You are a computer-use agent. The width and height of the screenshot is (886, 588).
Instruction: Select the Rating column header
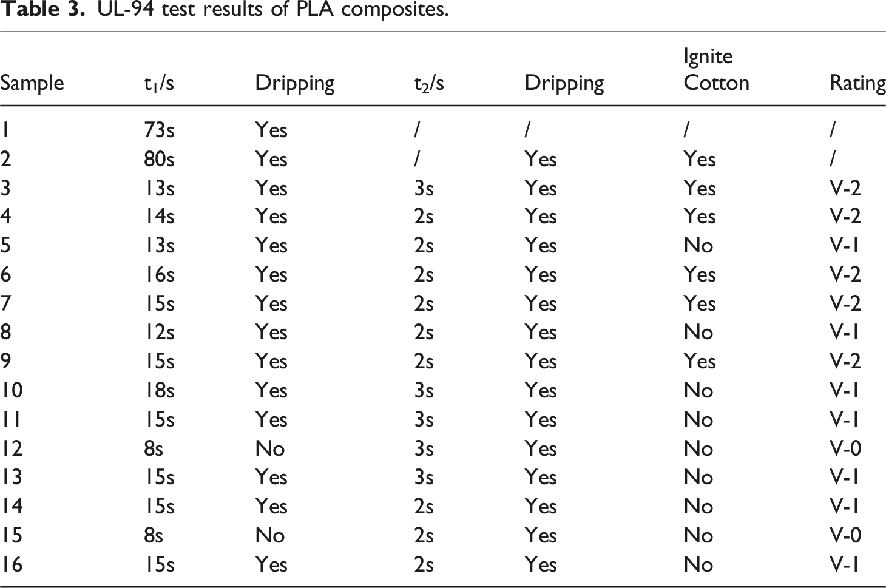857,83
